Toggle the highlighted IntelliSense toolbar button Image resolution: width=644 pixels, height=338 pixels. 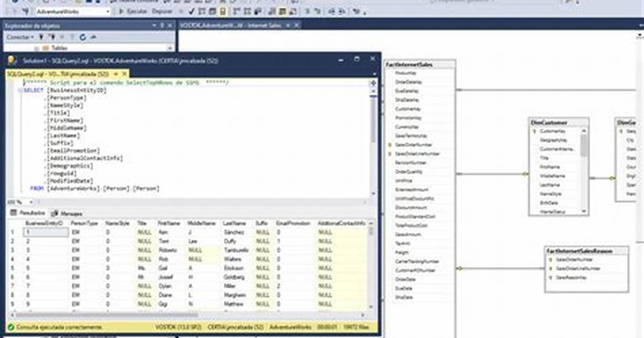222,11
